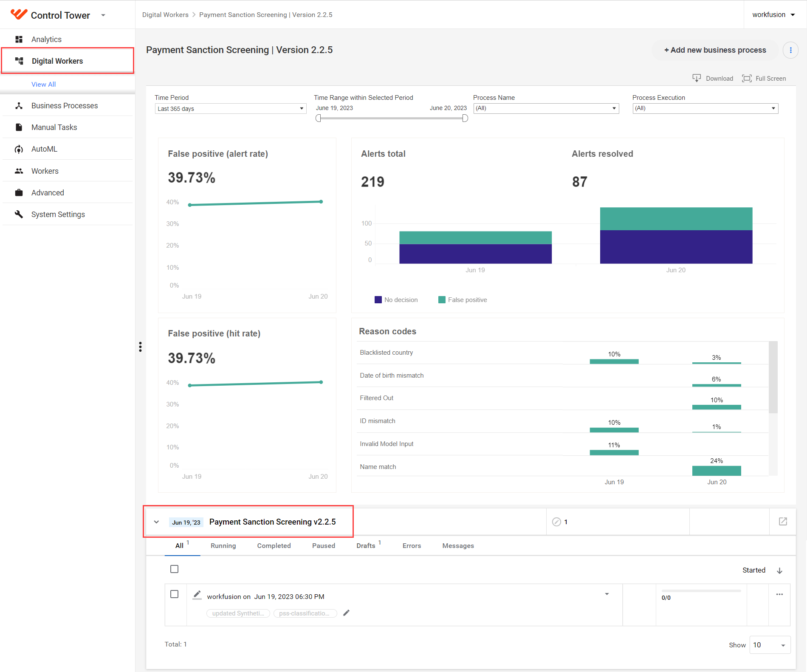
Task: Switch to the Drafts tab
Action: tap(366, 545)
